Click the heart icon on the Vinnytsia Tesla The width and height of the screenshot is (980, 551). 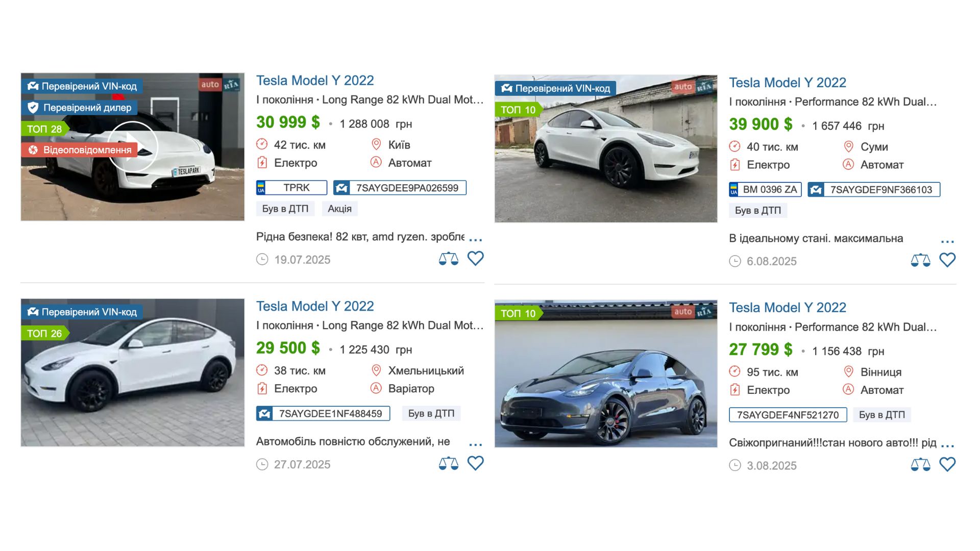tap(947, 465)
